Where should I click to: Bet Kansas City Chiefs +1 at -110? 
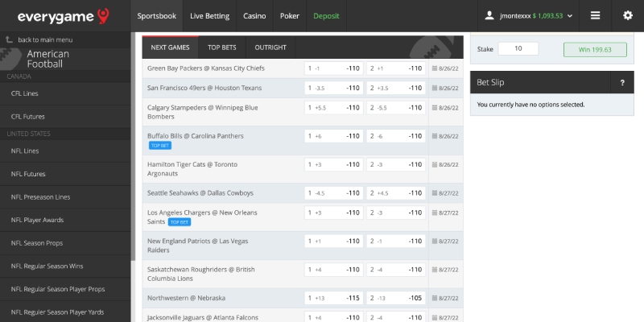[396, 68]
